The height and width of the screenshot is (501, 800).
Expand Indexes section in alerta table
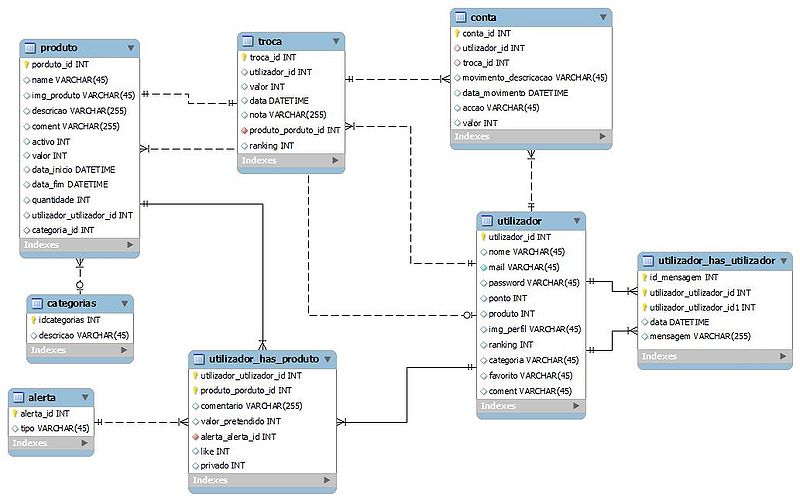85,443
